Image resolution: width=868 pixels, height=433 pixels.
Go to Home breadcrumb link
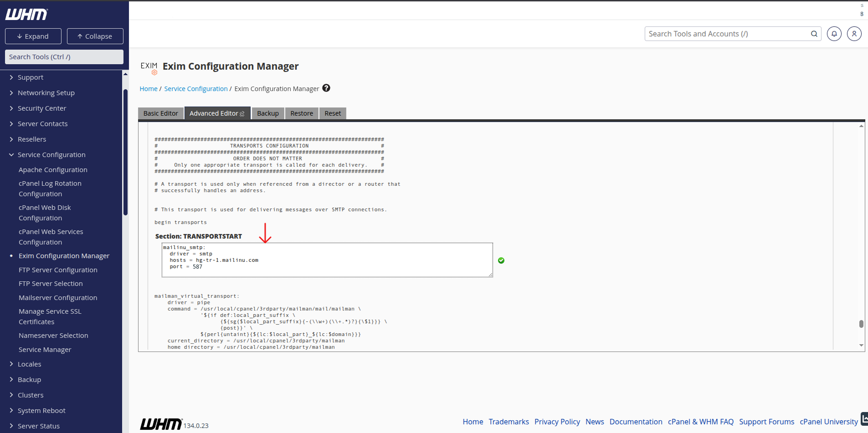click(x=149, y=89)
